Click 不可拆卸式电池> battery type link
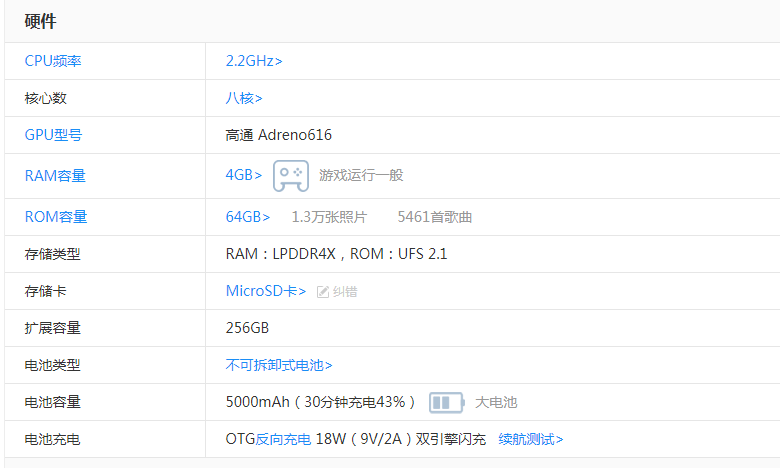Image resolution: width=780 pixels, height=468 pixels. tap(279, 365)
